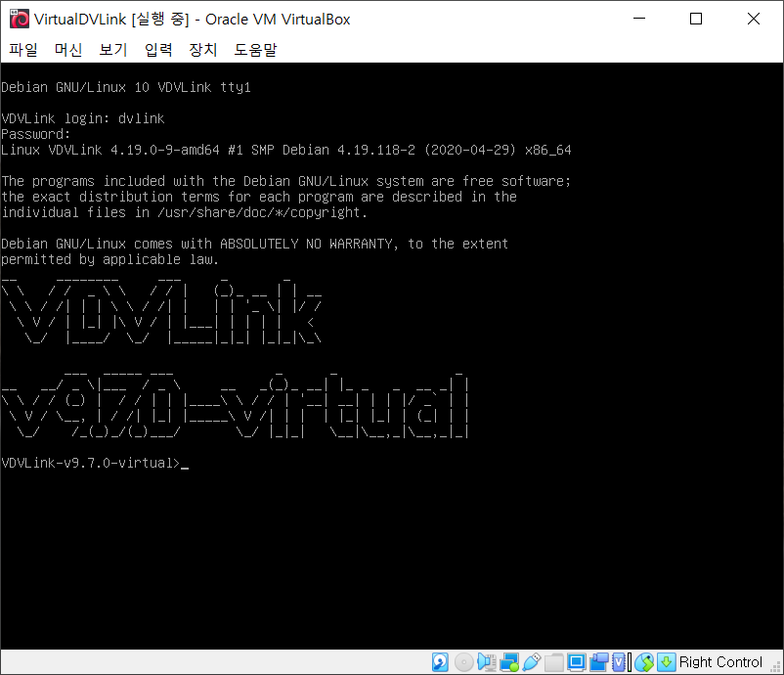Click the optical disc drive status icon
The image size is (784, 675).
pos(464,662)
